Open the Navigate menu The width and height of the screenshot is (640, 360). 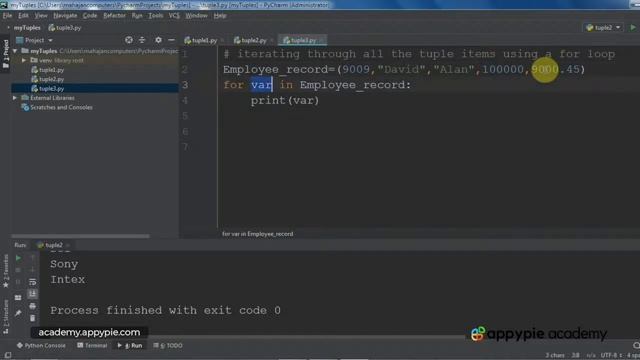[65, 16]
